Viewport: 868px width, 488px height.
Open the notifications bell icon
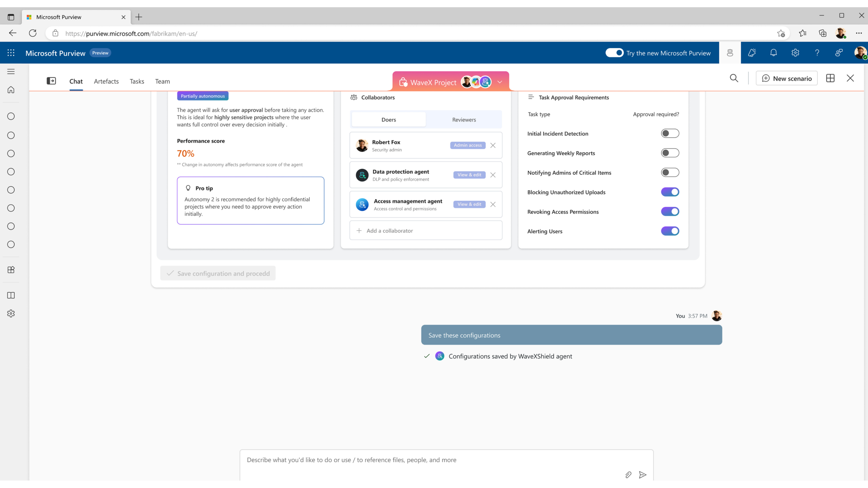click(773, 53)
